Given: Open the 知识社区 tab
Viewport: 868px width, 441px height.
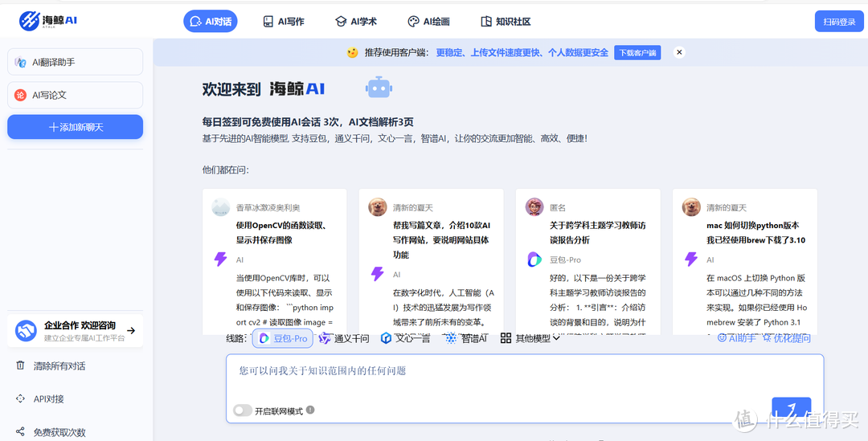Looking at the screenshot, I should pos(506,22).
